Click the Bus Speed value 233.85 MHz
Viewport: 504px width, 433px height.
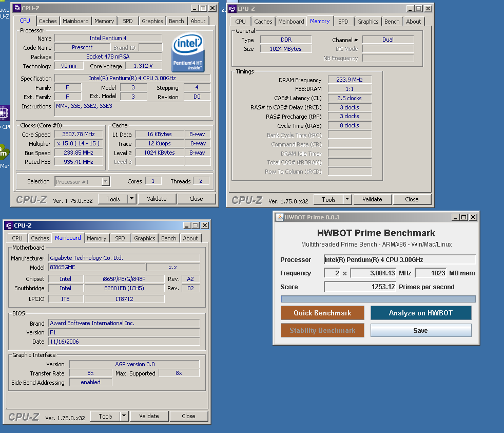coord(79,153)
